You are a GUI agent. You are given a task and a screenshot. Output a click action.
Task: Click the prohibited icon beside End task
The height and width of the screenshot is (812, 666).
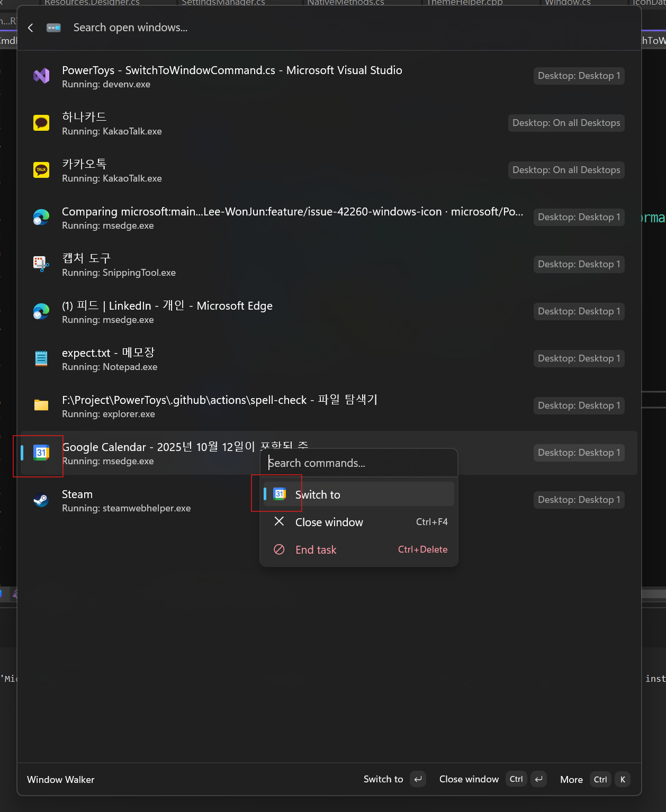(x=280, y=549)
